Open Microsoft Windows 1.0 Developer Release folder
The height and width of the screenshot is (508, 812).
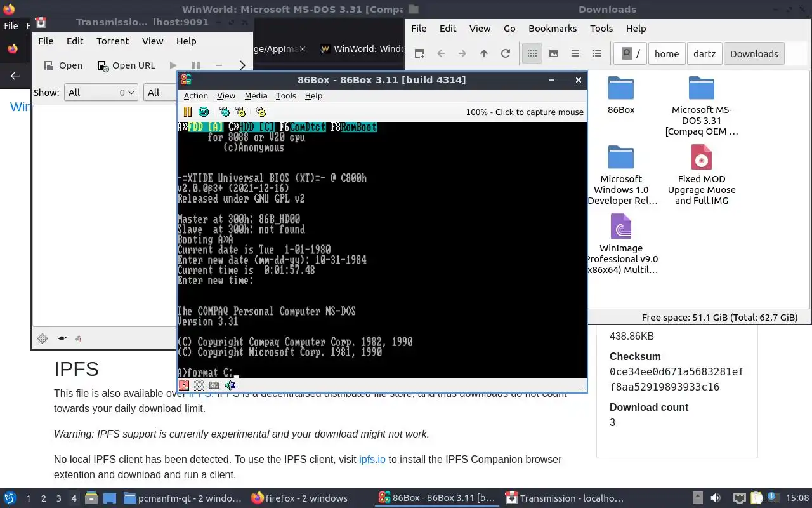[621, 175]
